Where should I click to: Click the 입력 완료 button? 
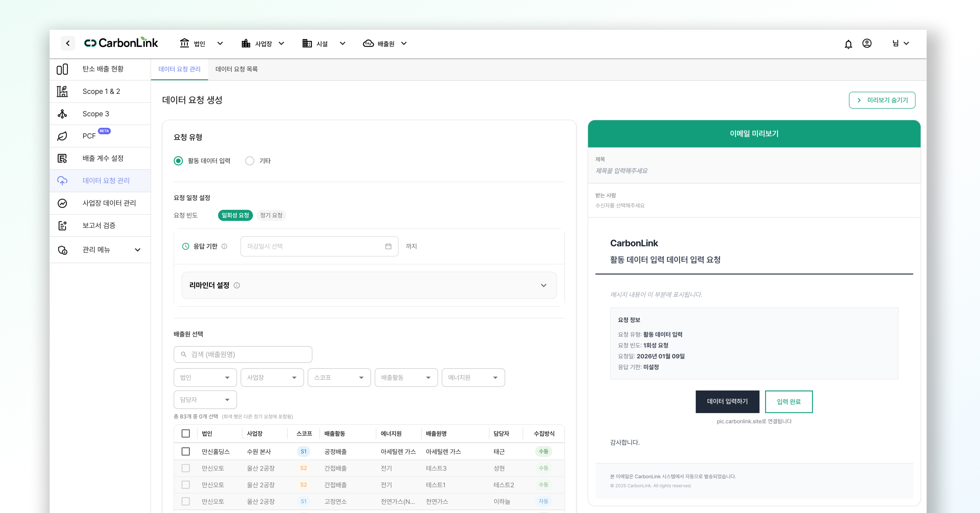(x=789, y=402)
